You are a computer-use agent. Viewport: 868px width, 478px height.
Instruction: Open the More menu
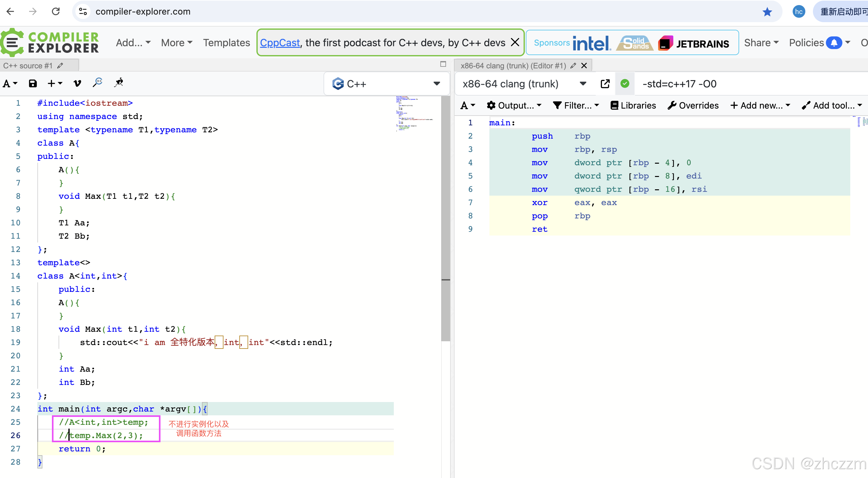click(x=177, y=43)
